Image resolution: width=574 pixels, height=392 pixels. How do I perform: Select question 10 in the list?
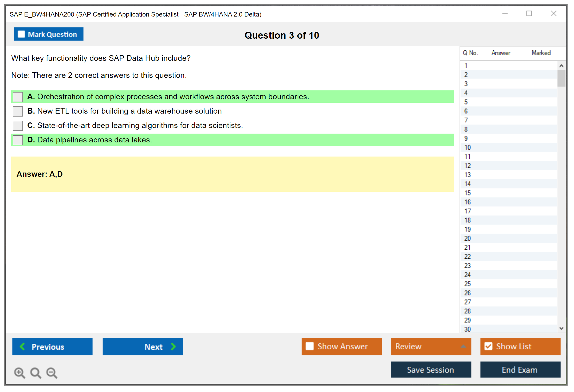tap(467, 147)
